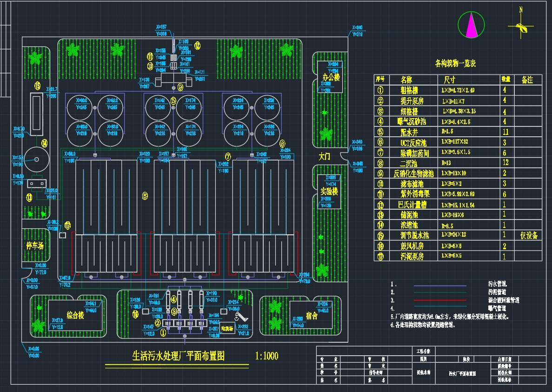Click the 图纸比例 title block cell
This screenshot has height=392, width=552.
click(x=505, y=372)
